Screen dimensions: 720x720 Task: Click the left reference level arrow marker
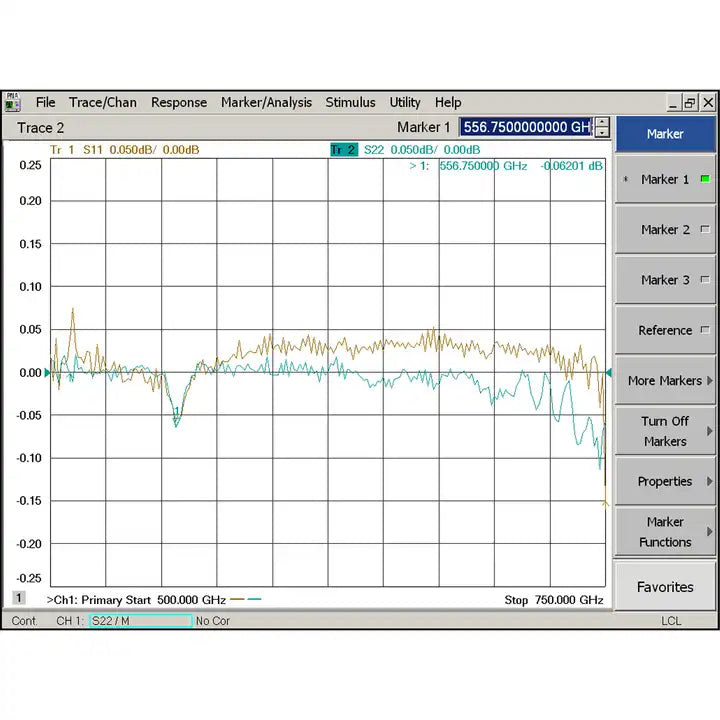[48, 373]
